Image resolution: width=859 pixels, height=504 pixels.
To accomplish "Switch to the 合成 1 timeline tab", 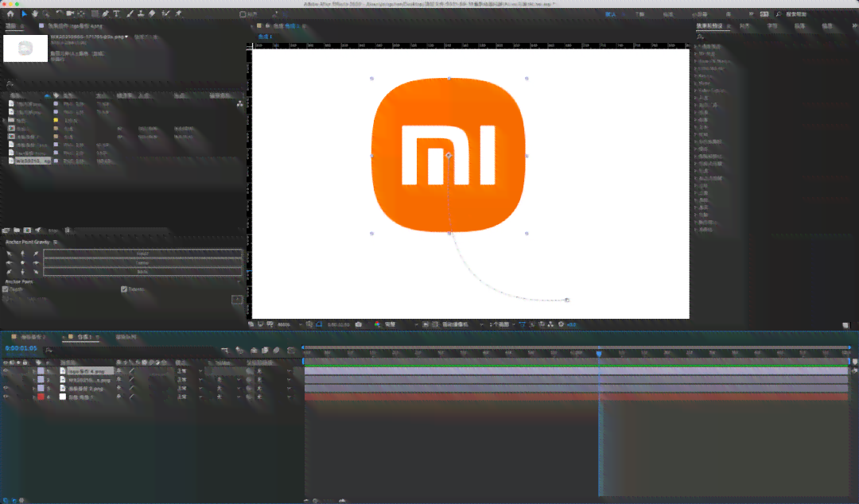I will click(84, 337).
